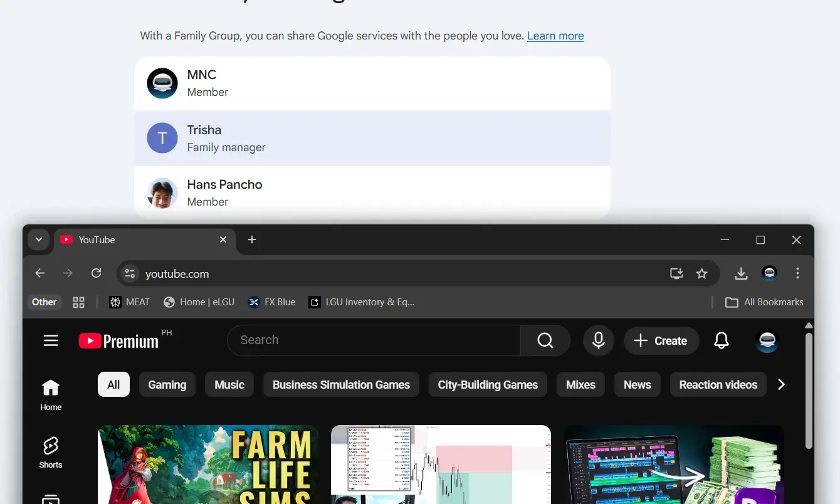Reload the YouTube page

pyautogui.click(x=96, y=273)
